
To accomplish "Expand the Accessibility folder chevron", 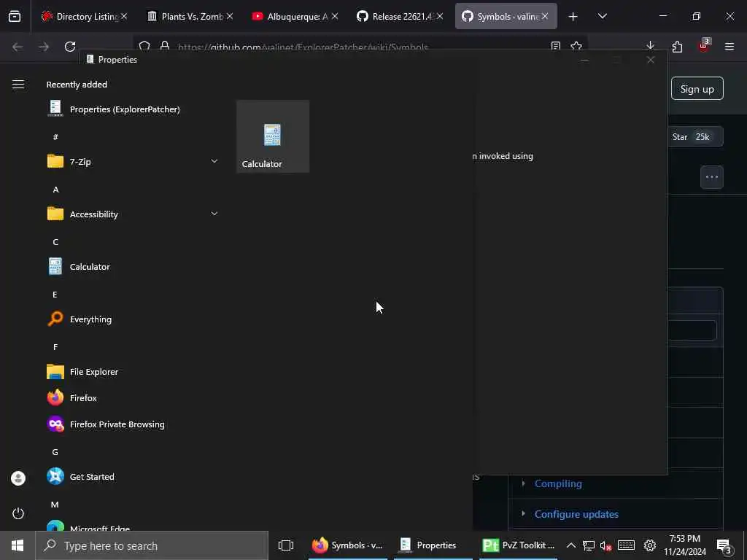I will pyautogui.click(x=214, y=214).
